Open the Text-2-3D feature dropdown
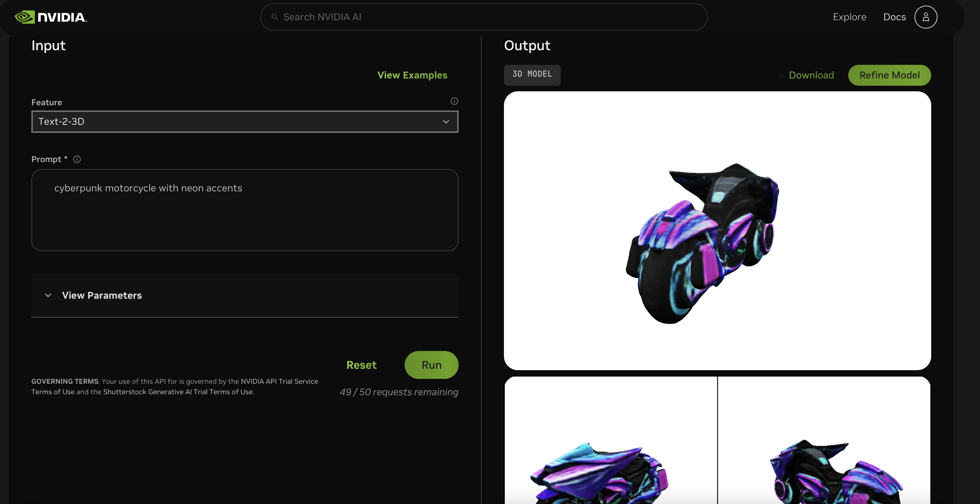The width and height of the screenshot is (980, 504). point(245,122)
